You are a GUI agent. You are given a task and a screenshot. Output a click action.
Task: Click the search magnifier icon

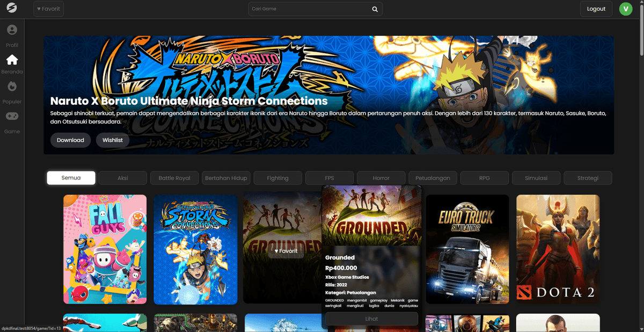click(x=375, y=9)
